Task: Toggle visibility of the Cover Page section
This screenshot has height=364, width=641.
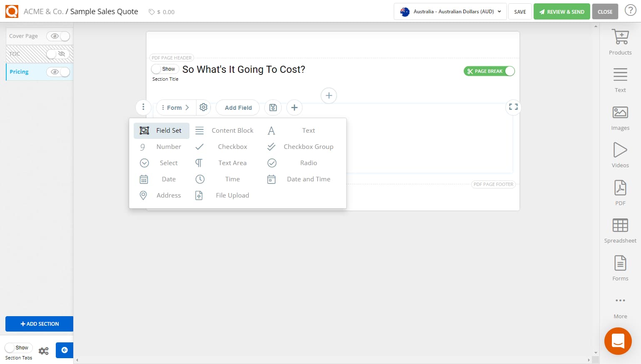Action: coord(58,36)
